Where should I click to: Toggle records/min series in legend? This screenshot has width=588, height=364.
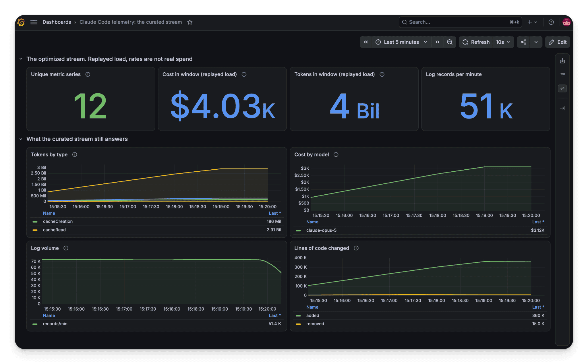coord(55,324)
